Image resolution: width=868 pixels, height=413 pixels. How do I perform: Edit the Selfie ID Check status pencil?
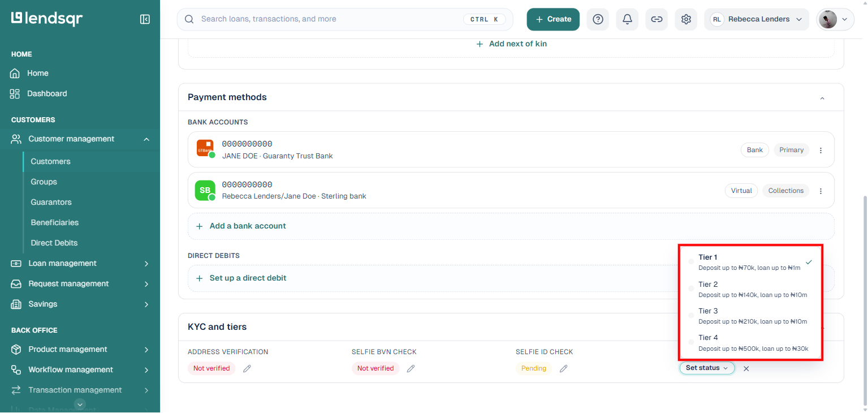point(564,368)
